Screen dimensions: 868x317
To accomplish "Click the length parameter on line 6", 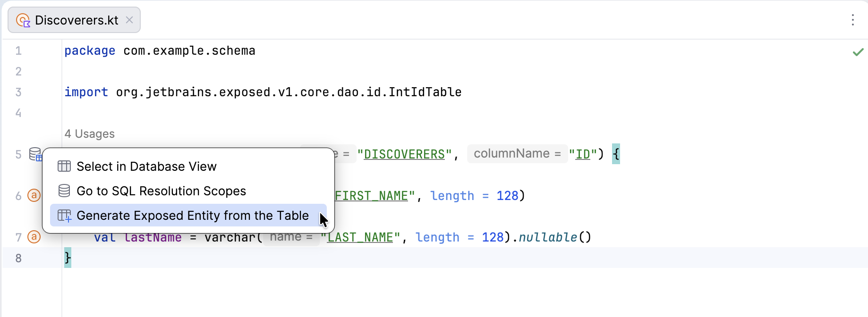I will click(452, 196).
